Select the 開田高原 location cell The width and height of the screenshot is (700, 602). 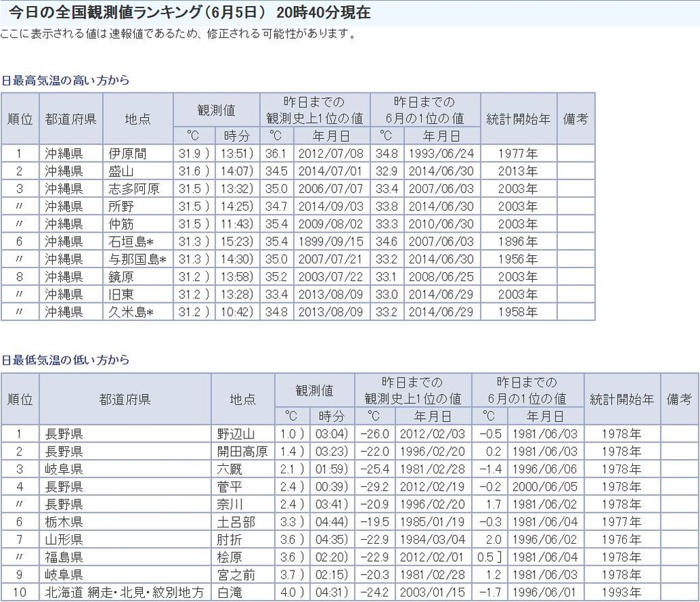coord(242,451)
